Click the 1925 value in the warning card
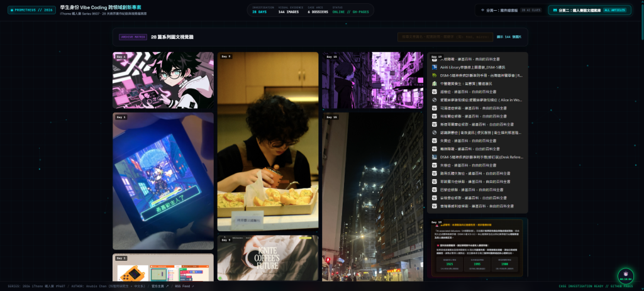The image size is (644, 291). pyautogui.click(x=449, y=264)
